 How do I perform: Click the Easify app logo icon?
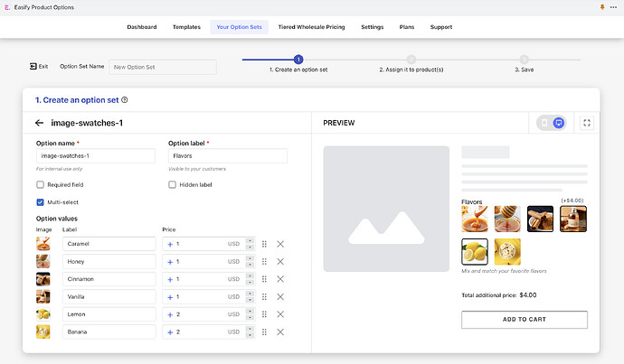tap(7, 7)
